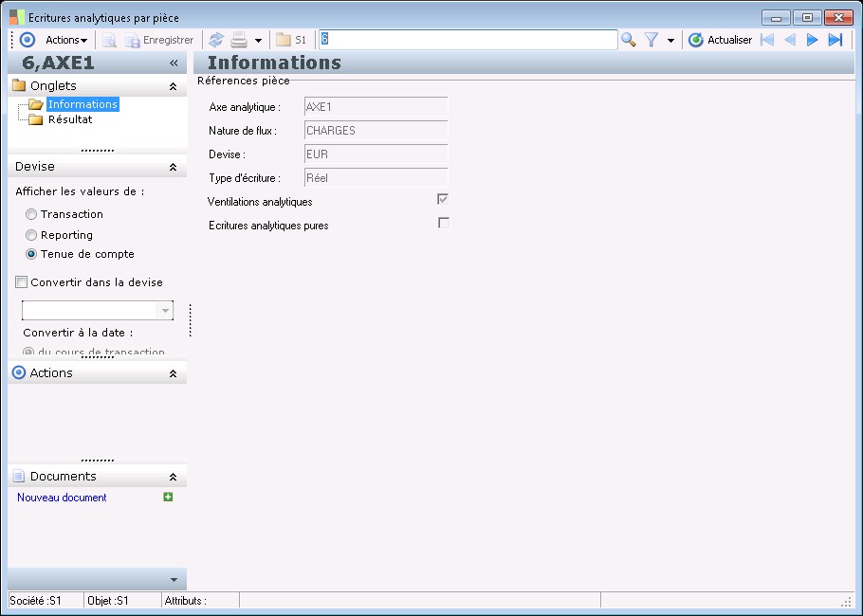This screenshot has height=616, width=863.
Task: Open the currency conversion combo box
Action: [98, 310]
